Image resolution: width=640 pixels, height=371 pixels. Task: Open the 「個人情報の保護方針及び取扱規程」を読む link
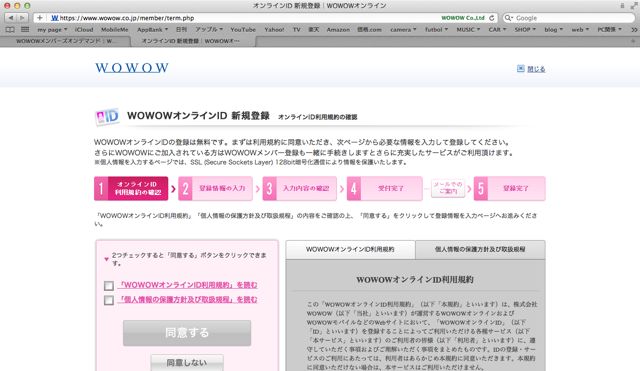(188, 300)
